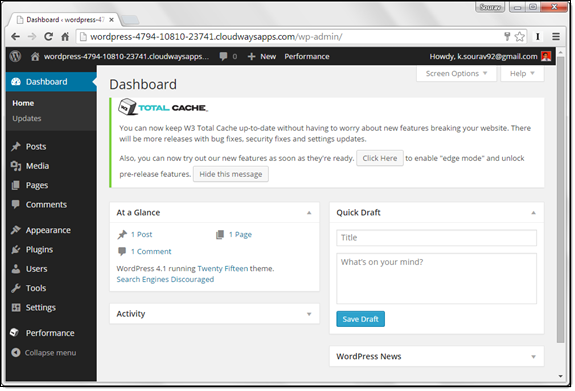Open Updates submenu item
This screenshot has height=391, width=575.
point(27,118)
